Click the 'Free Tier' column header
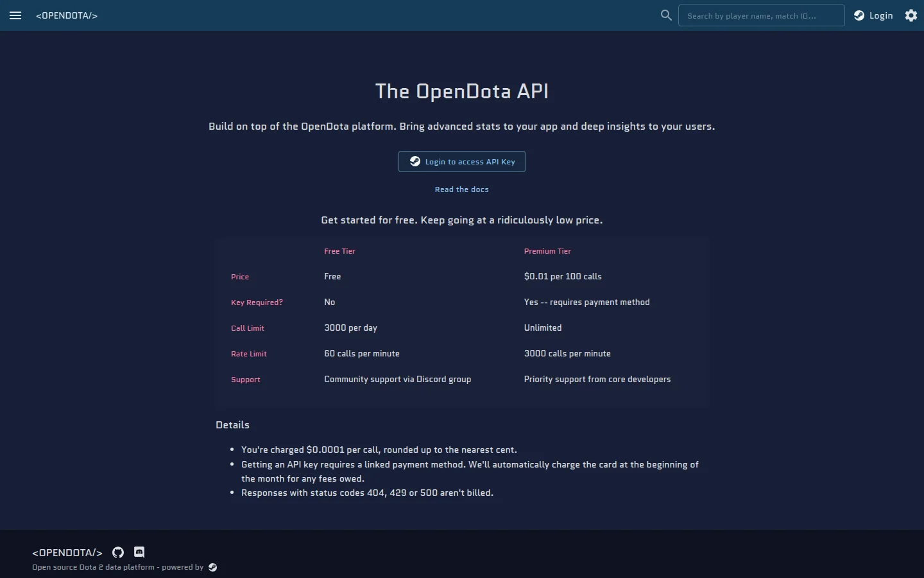 point(339,251)
